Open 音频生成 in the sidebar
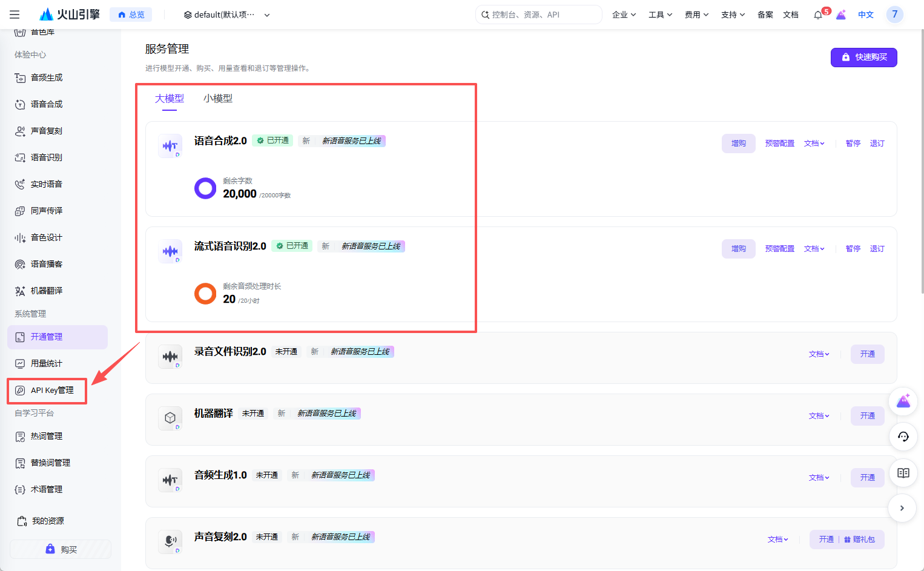924x571 pixels. (58, 78)
